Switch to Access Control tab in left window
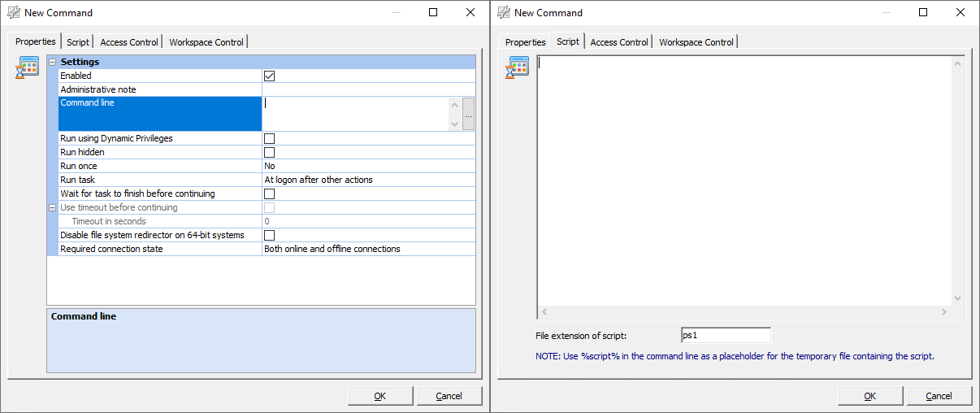The image size is (980, 413). pos(129,42)
